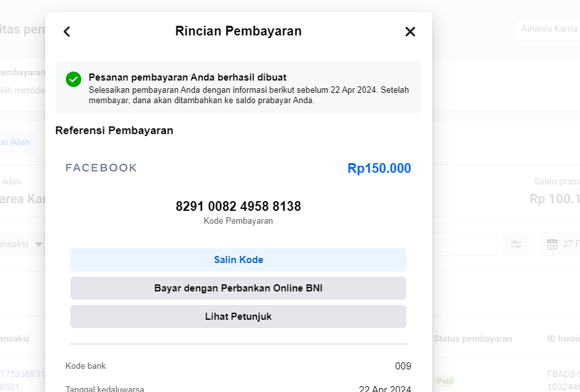
Task: Open the Ainarea Kama account selector
Action: pos(546,29)
